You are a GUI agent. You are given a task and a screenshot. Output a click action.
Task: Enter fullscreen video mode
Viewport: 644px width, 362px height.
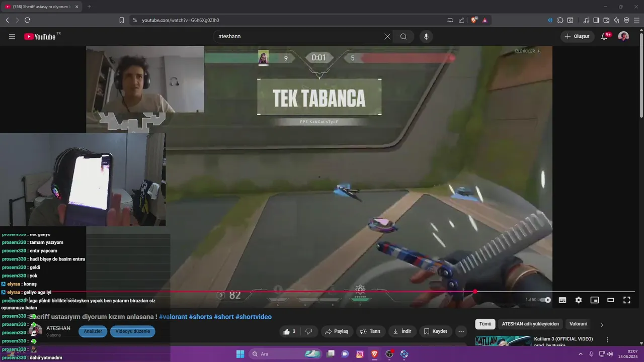pyautogui.click(x=627, y=300)
